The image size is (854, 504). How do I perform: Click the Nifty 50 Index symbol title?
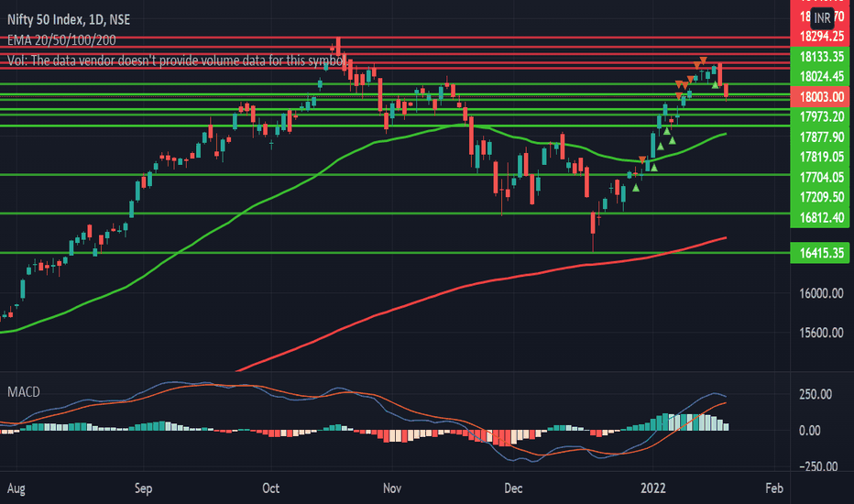point(69,19)
